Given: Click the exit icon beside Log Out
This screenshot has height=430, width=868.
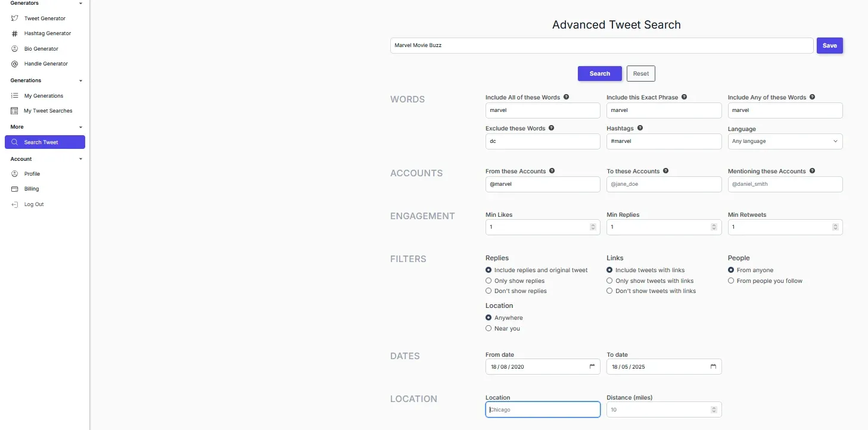Looking at the screenshot, I should [15, 204].
